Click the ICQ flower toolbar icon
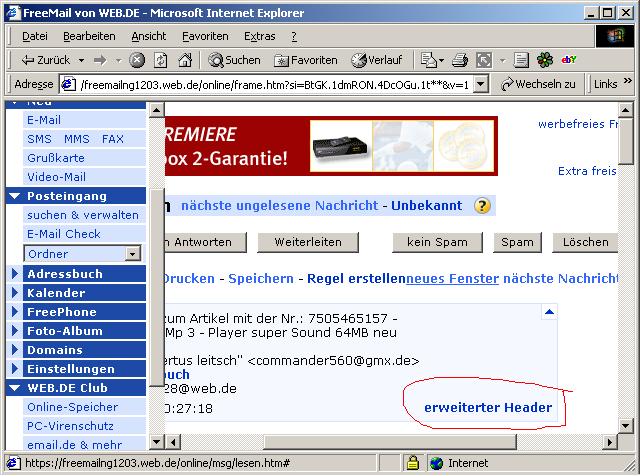This screenshot has height=476, width=640. (x=545, y=60)
